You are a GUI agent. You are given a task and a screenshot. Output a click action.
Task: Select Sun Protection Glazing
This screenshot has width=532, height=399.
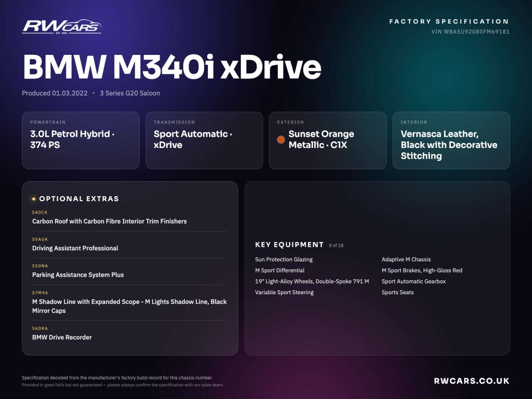click(x=284, y=259)
